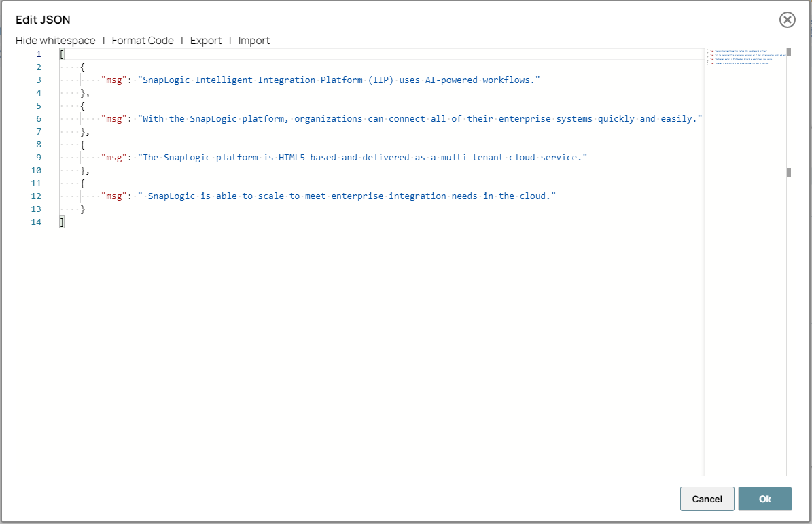
Task: Click the Edit JSON dialog title
Action: (43, 20)
